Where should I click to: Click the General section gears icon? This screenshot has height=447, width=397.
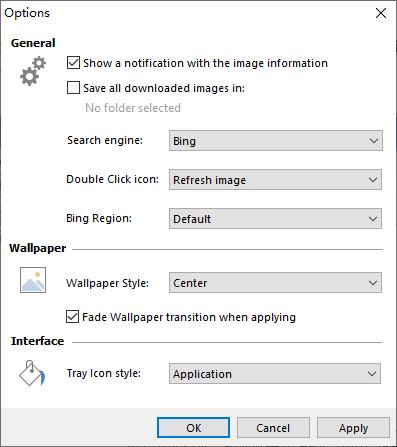[x=33, y=71]
